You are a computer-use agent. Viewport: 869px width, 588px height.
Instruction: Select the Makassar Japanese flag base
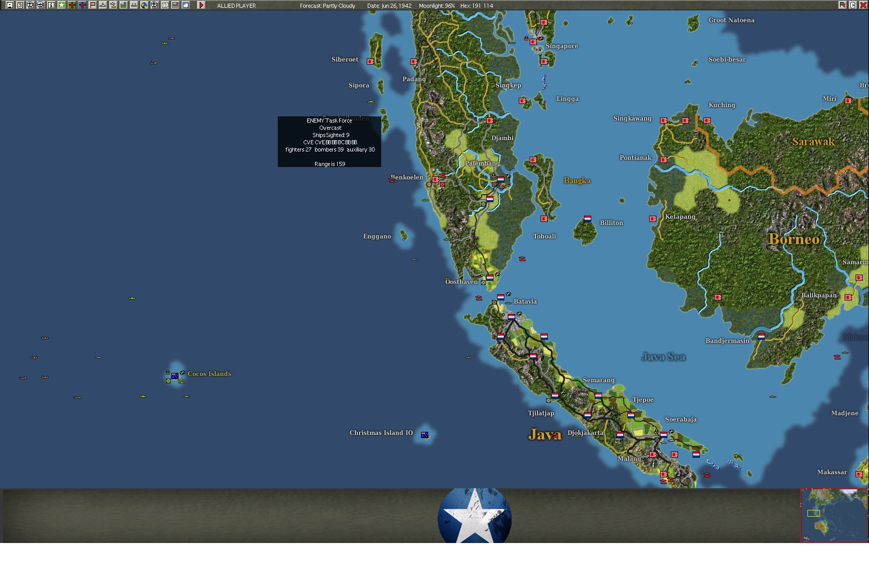pyautogui.click(x=859, y=474)
